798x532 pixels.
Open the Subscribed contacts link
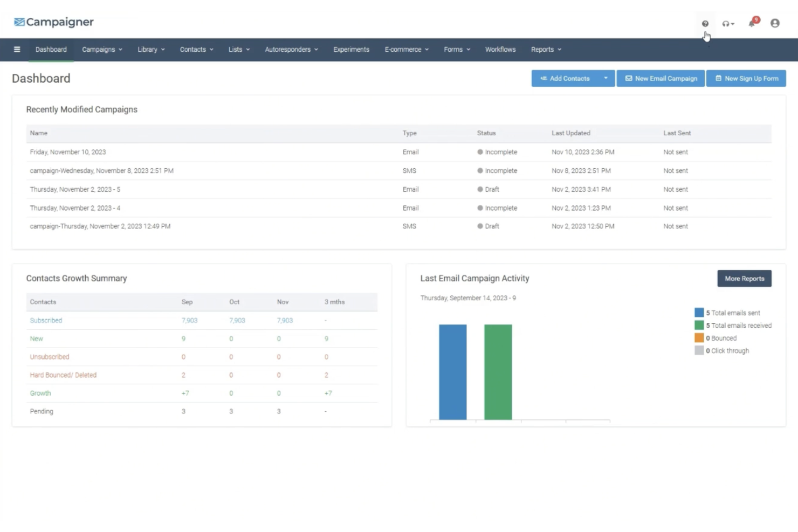(46, 320)
